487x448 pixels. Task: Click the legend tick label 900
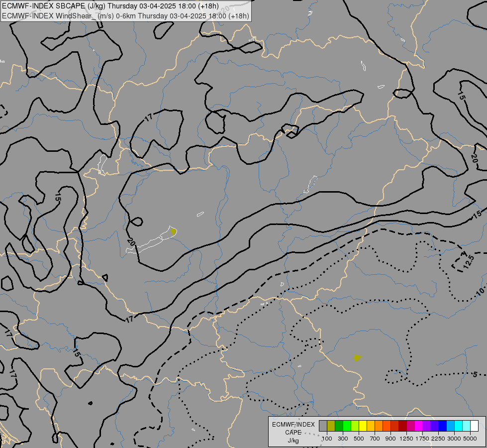click(390, 439)
